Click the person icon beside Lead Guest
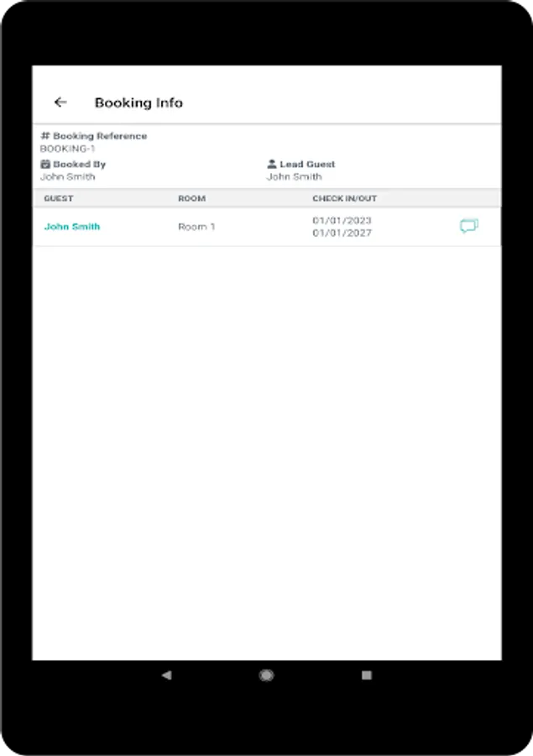Screen dimensions: 533x756 [272, 164]
